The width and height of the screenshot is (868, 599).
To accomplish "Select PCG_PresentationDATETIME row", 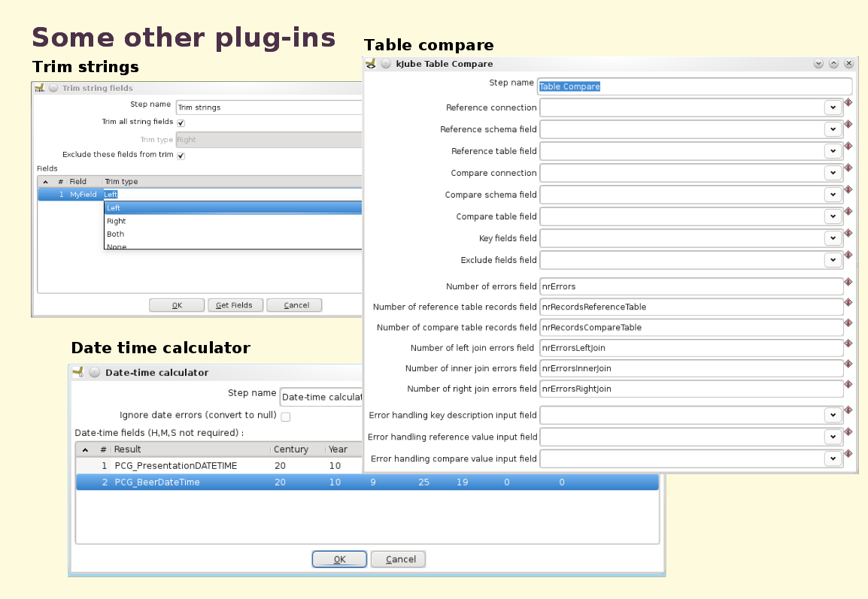I will tap(219, 466).
